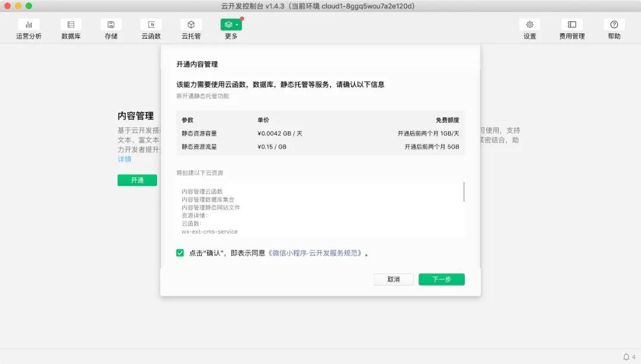641x364 pixels.
Task: Expand the green 更多 dropdown button
Action: pos(231,25)
